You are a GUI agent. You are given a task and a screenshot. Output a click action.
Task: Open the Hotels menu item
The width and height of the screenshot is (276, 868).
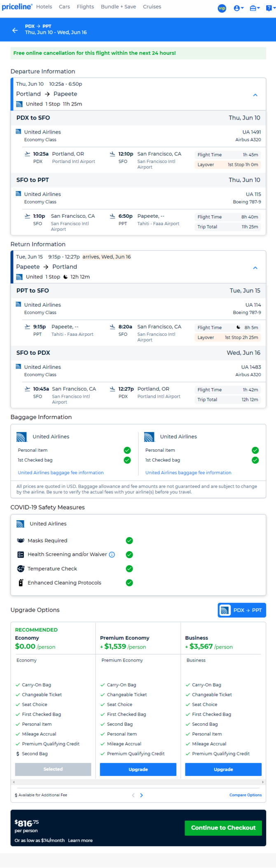(x=44, y=7)
